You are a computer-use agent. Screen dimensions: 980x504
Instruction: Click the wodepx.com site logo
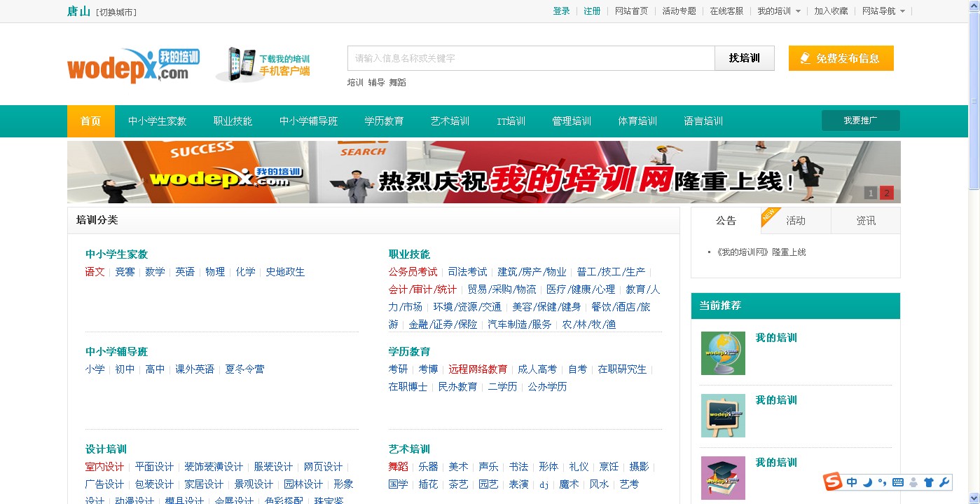pyautogui.click(x=133, y=65)
